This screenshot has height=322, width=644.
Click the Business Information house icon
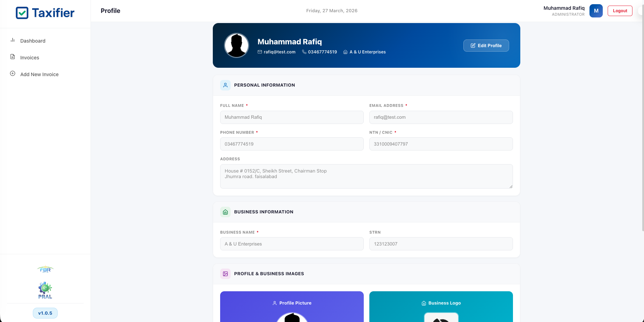[x=225, y=212]
